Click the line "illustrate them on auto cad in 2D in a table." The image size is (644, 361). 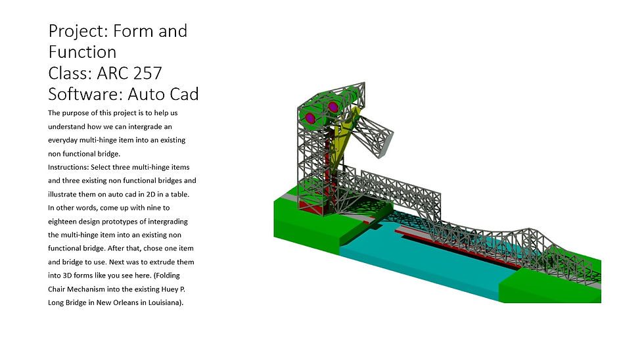119,195
